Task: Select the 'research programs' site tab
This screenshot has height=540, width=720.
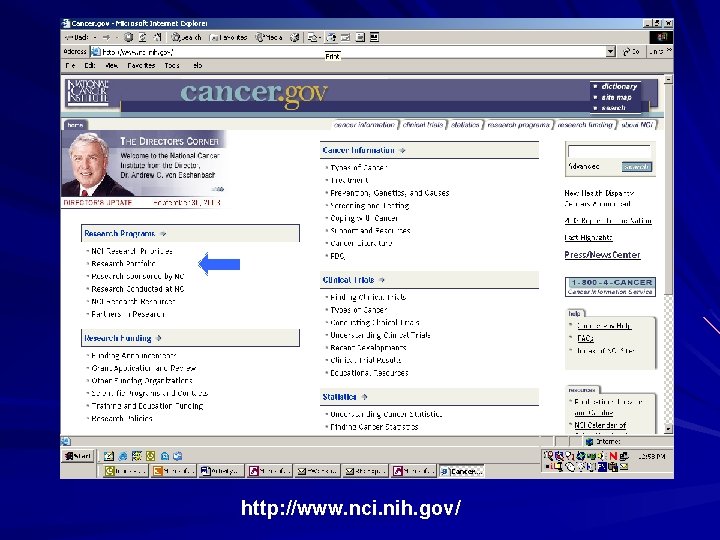Action: click(518, 125)
